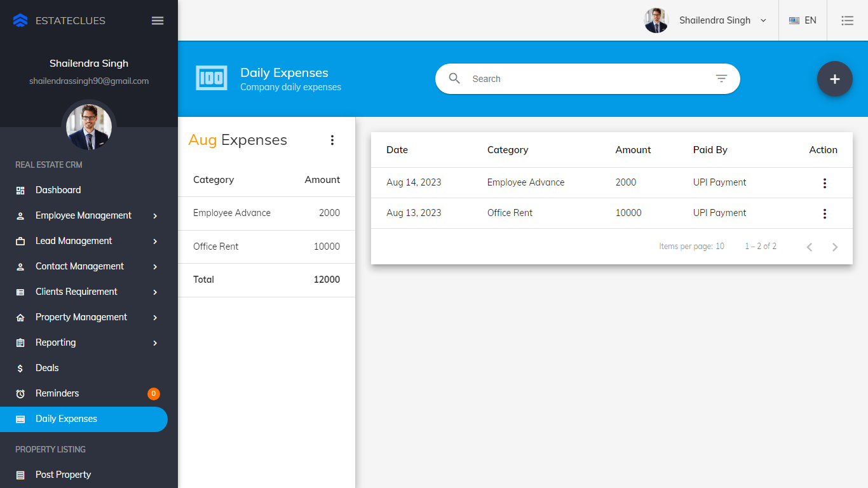Select Post Property in sidebar
Screen dimensions: 868x488
click(63, 475)
